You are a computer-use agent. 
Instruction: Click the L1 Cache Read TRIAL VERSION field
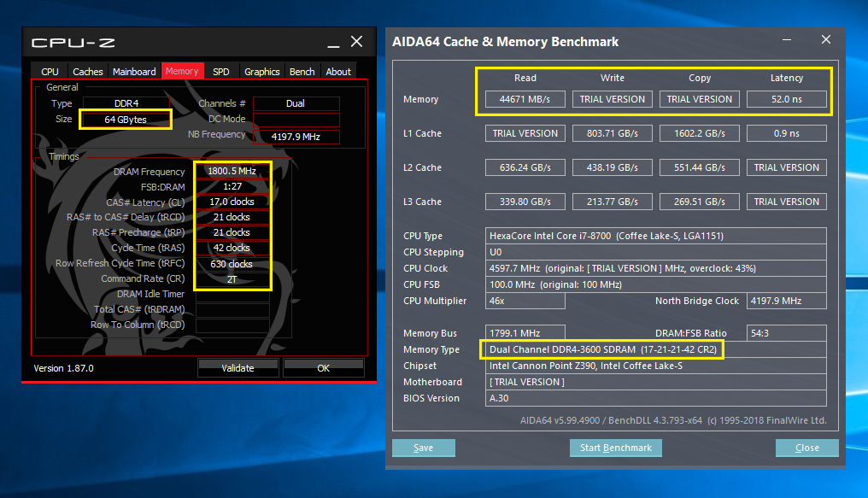point(525,133)
